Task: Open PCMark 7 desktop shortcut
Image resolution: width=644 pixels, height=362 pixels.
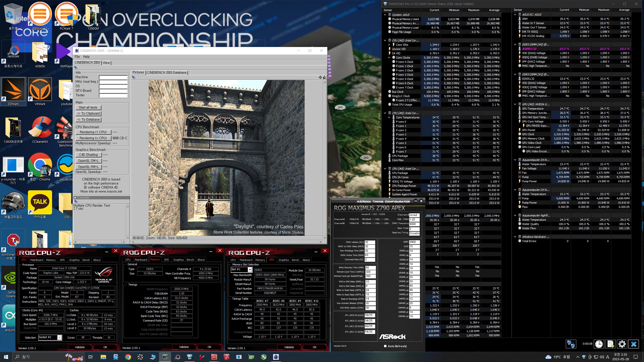Action: pyautogui.click(x=66, y=16)
